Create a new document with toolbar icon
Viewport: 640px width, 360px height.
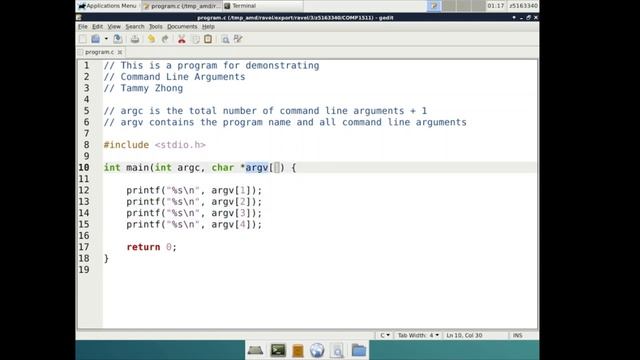[x=83, y=39]
